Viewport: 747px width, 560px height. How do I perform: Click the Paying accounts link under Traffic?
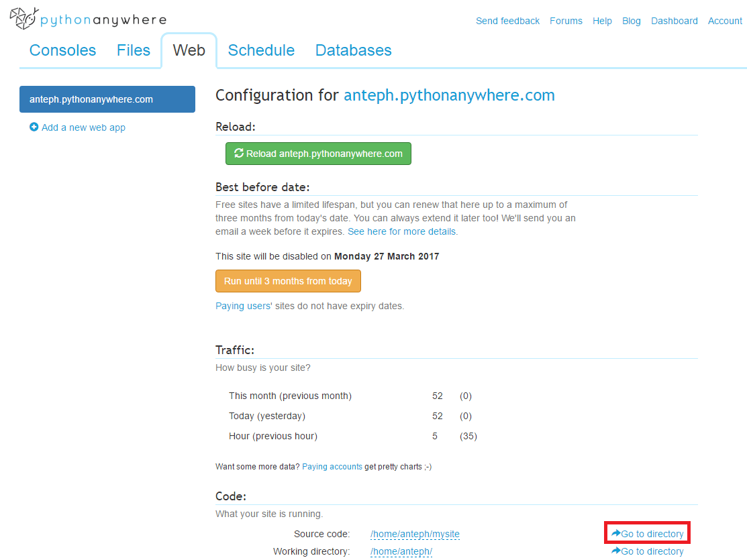(x=332, y=466)
